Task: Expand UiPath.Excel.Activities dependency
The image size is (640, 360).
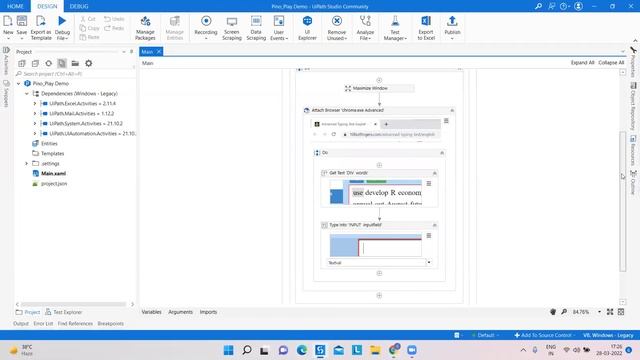Action: pos(35,104)
